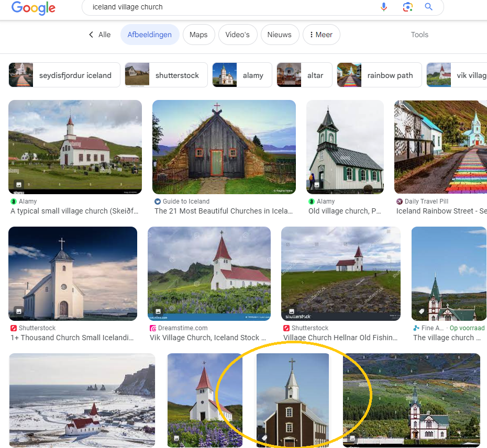Click the Google logo
This screenshot has height=448, width=487.
(x=33, y=8)
